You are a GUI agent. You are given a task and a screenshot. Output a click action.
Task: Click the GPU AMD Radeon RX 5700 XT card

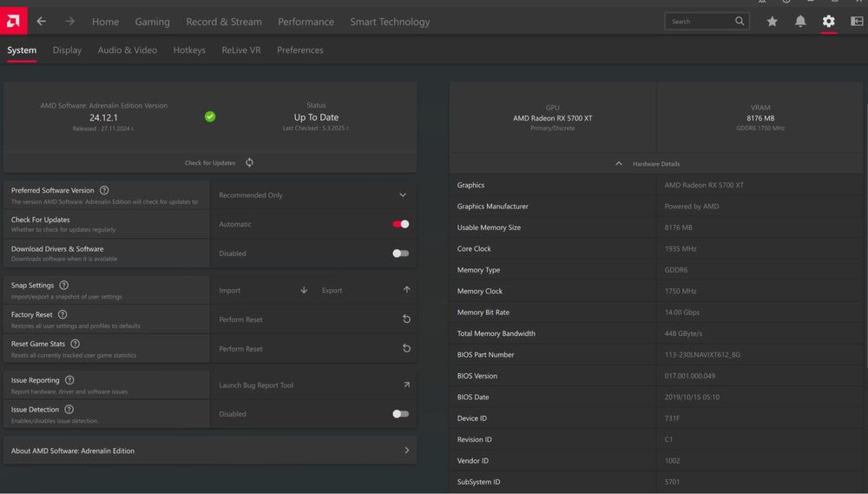552,117
